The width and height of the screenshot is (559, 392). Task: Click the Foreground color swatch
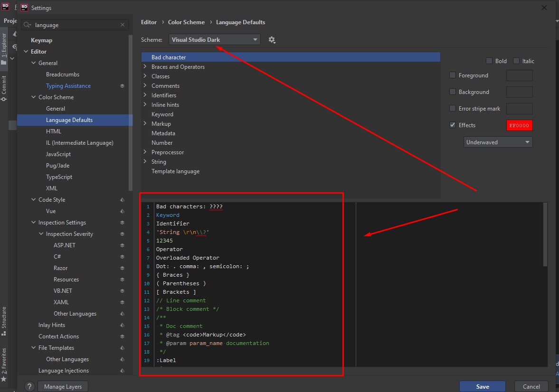519,75
